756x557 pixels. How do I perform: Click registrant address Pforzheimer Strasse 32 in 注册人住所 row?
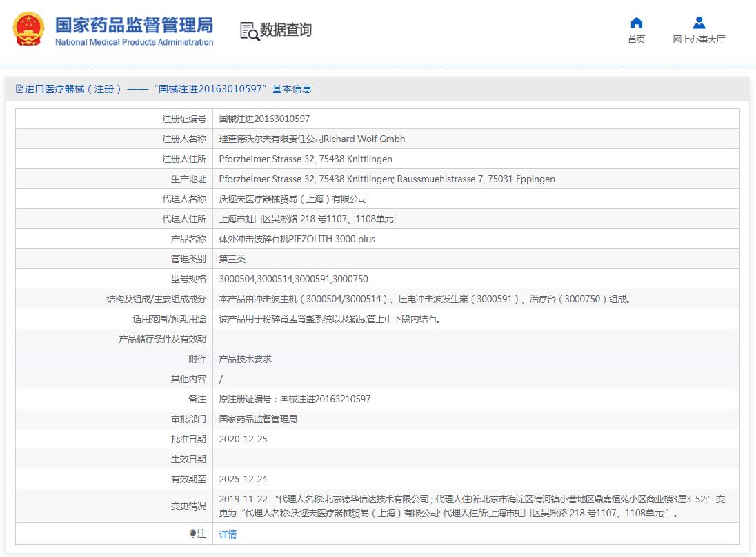(x=305, y=159)
